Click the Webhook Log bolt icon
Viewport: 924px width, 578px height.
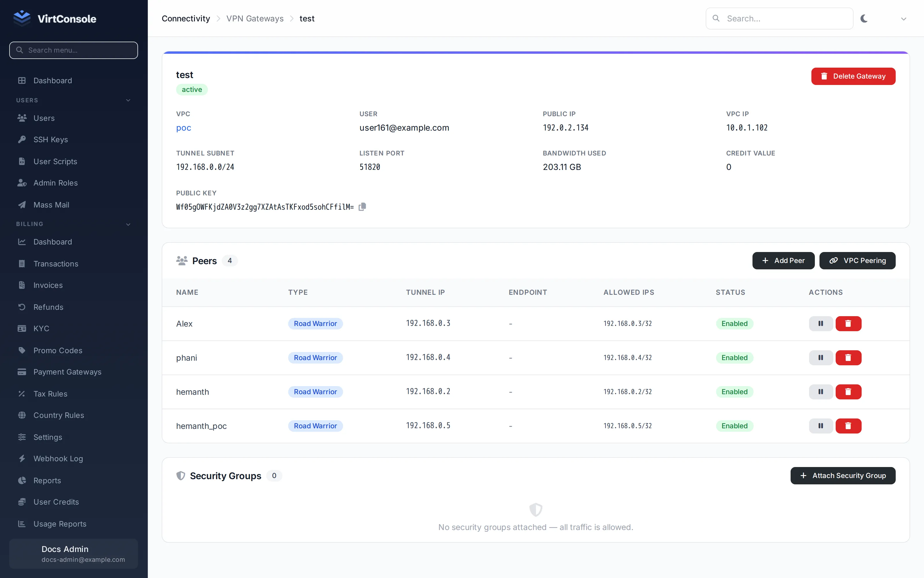click(x=22, y=458)
